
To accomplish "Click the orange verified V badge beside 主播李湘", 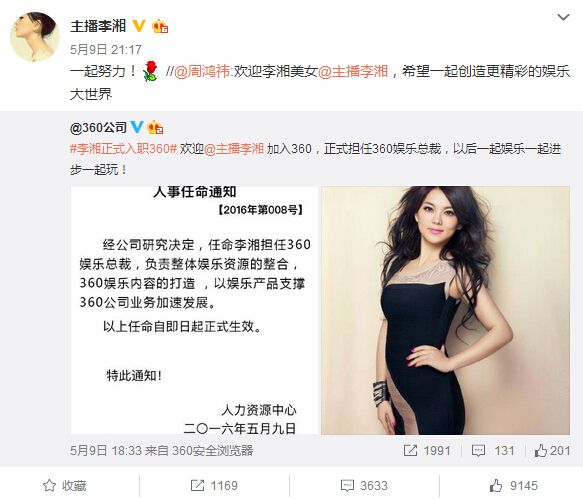I will click(x=139, y=26).
